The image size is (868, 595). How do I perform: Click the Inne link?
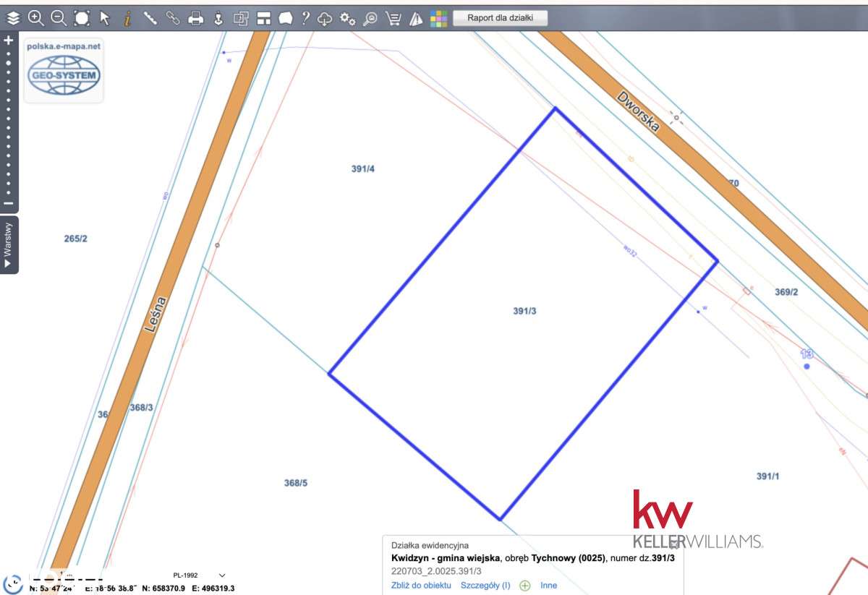(x=548, y=586)
